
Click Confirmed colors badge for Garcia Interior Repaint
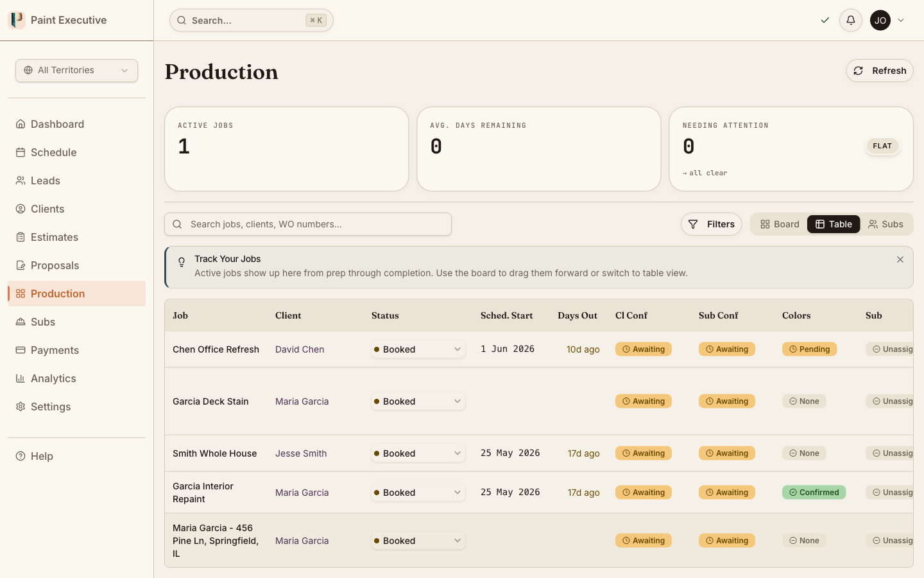(x=814, y=493)
